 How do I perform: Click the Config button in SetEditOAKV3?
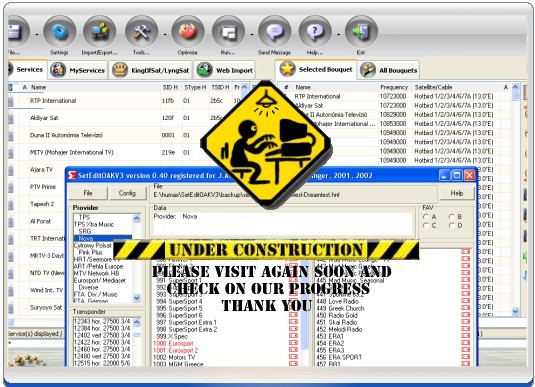click(x=127, y=193)
